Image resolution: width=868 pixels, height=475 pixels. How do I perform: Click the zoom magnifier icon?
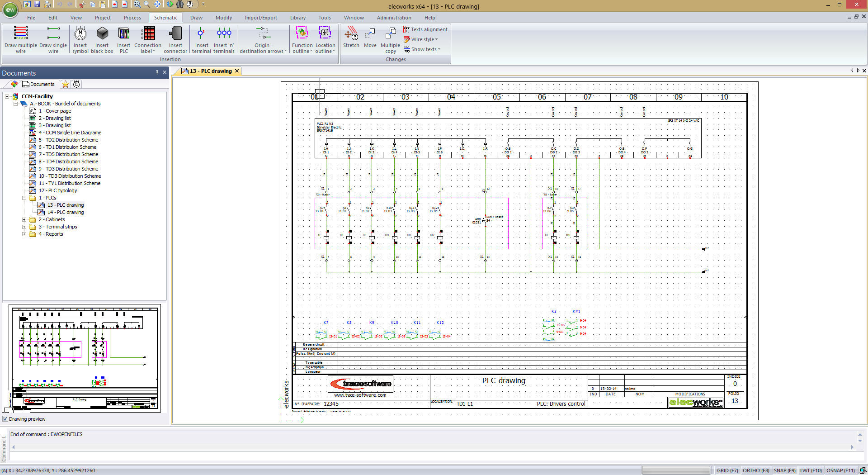coord(147,4)
